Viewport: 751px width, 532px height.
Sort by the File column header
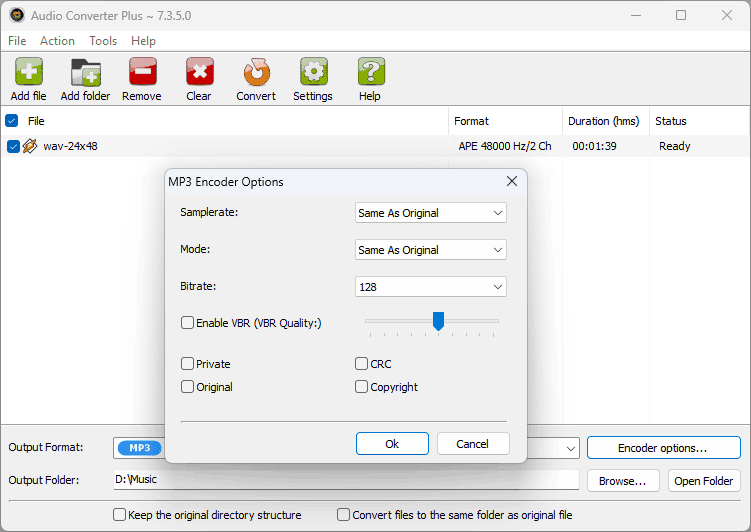click(x=36, y=121)
